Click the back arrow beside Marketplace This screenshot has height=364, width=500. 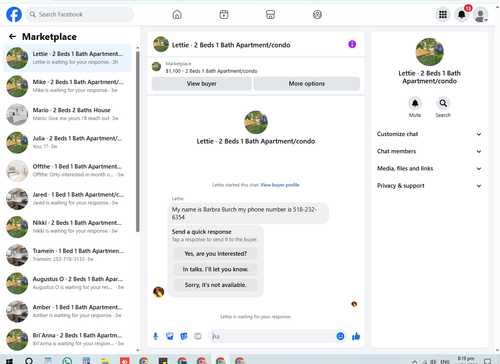[12, 37]
